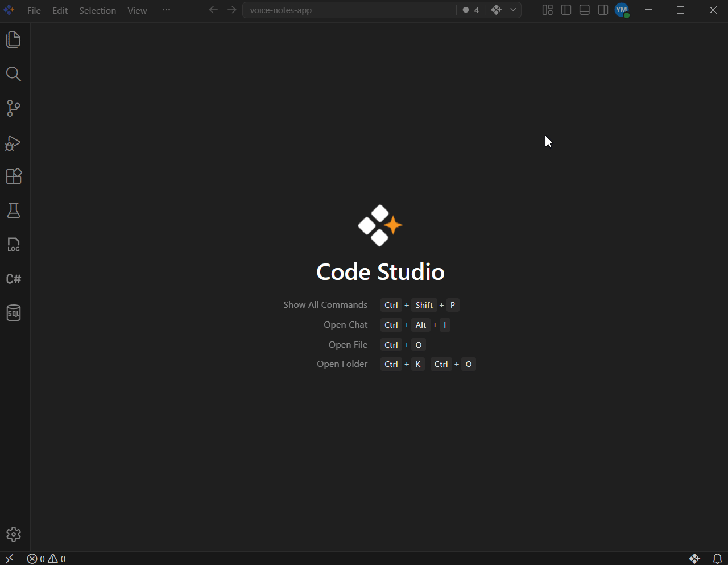Open the status bar AI assistant icon
Image resolution: width=728 pixels, height=565 pixels.
click(694, 559)
